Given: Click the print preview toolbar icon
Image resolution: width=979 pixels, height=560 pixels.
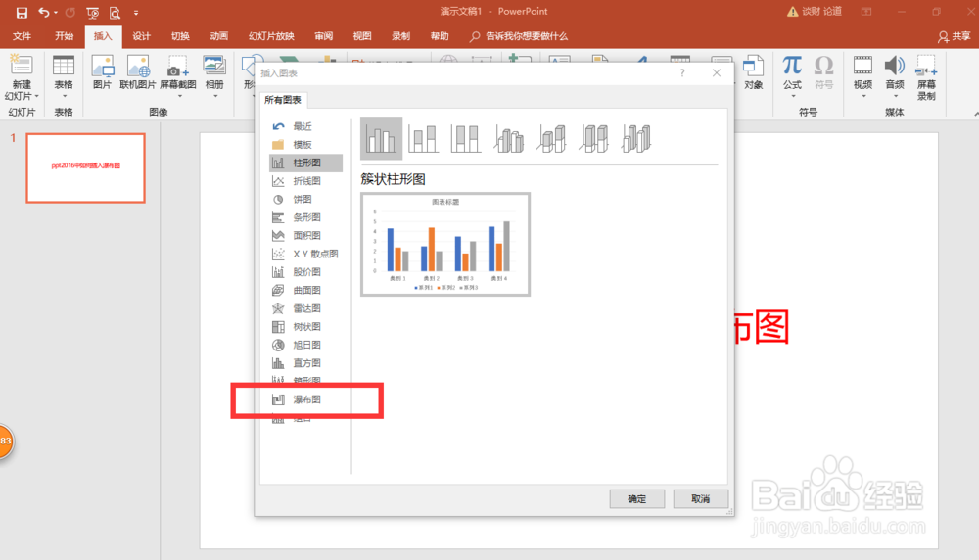Looking at the screenshot, I should 115,12.
